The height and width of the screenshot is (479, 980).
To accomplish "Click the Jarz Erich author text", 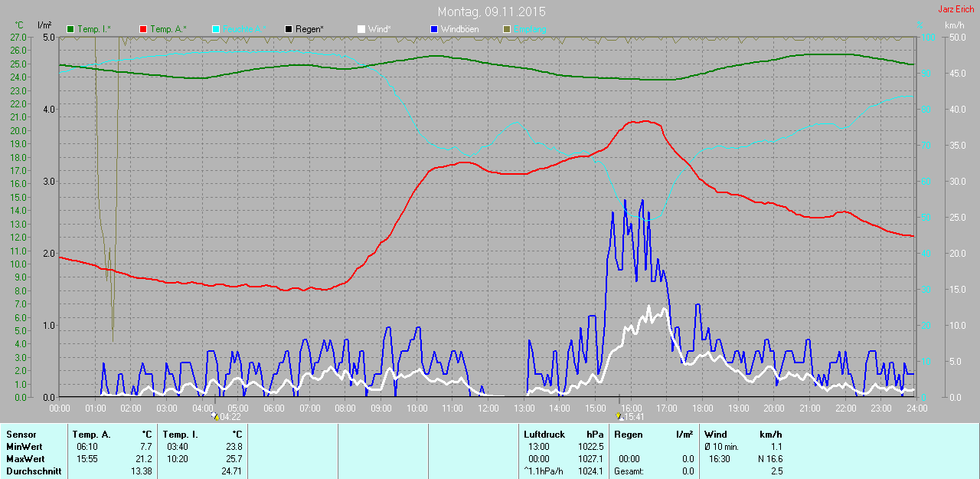I will click(x=957, y=9).
